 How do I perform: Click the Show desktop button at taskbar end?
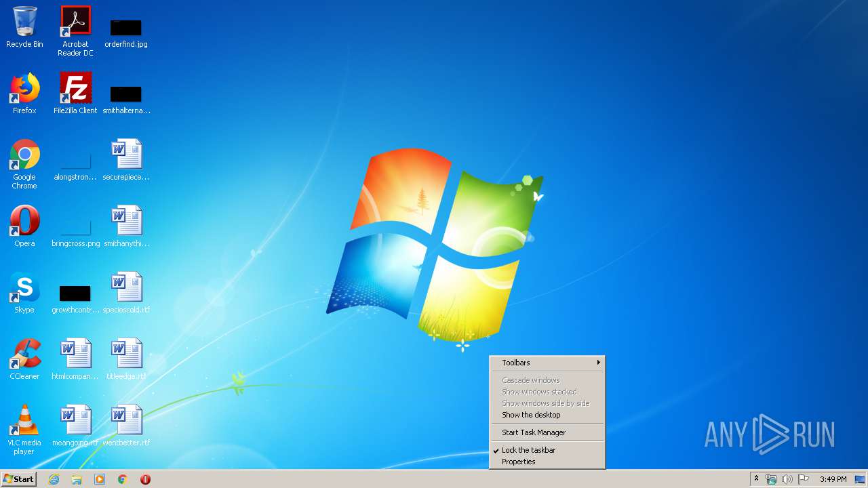pos(861,479)
